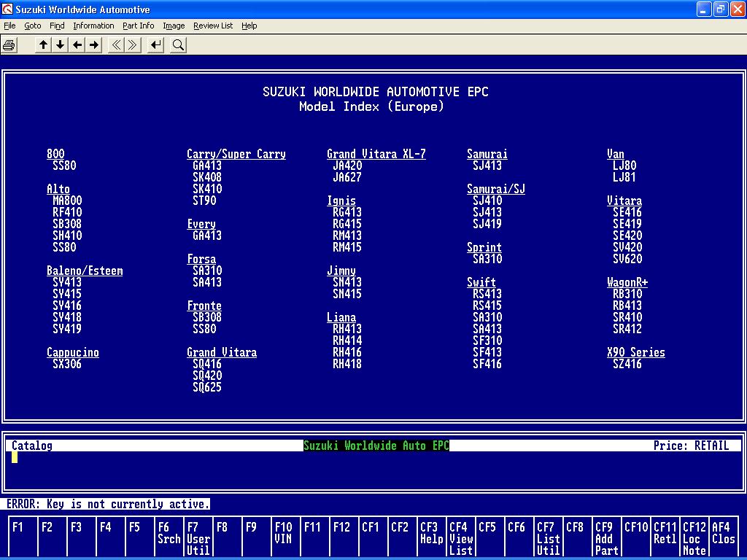Click the CF3 Help key button
This screenshot has width=747, height=560.
click(431, 537)
